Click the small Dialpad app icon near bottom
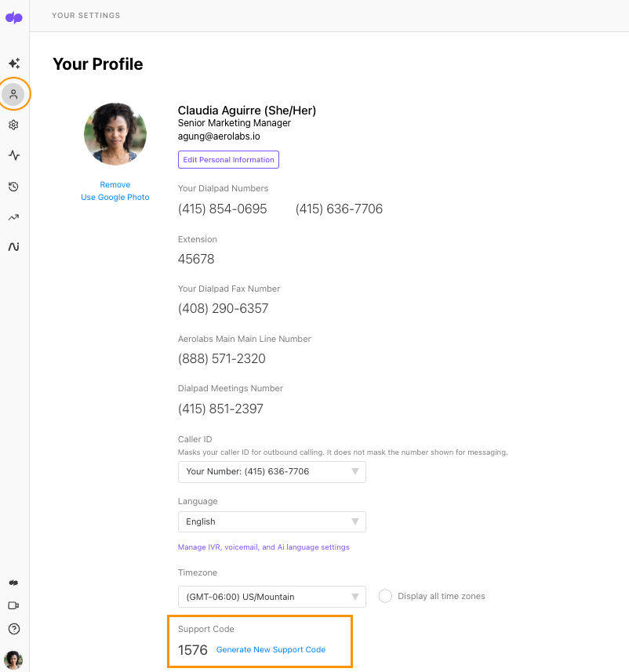Image resolution: width=629 pixels, height=672 pixels. pyautogui.click(x=13, y=583)
